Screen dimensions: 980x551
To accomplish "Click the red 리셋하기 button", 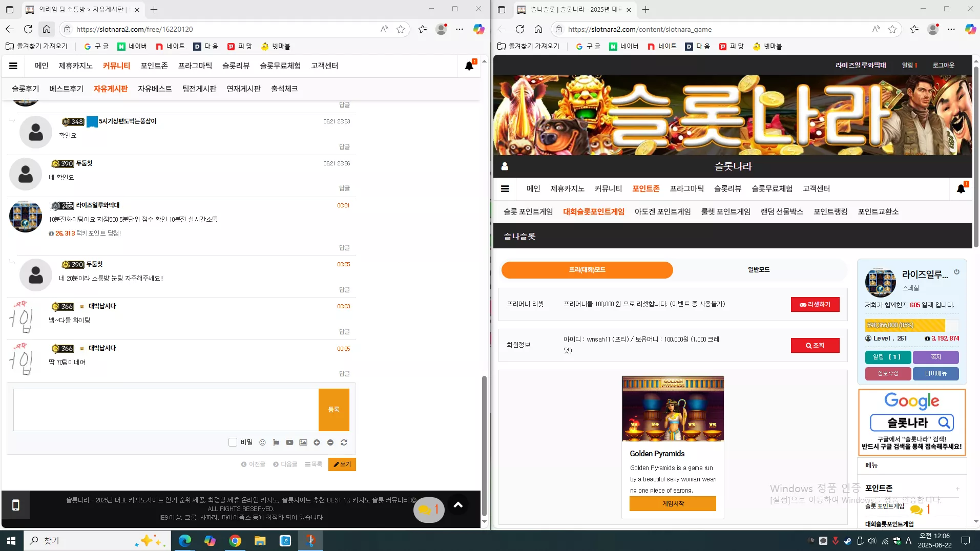I will (815, 304).
